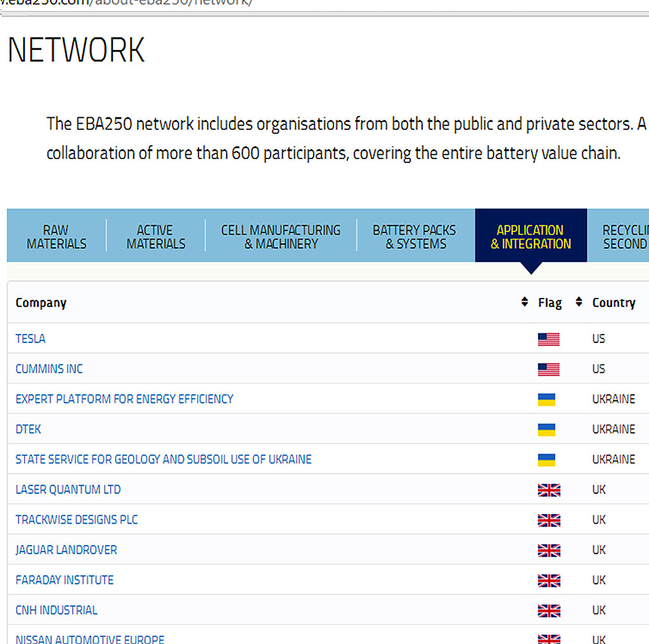Click the US country cell for CUMMINS INC
649x644 pixels.
pyautogui.click(x=598, y=369)
